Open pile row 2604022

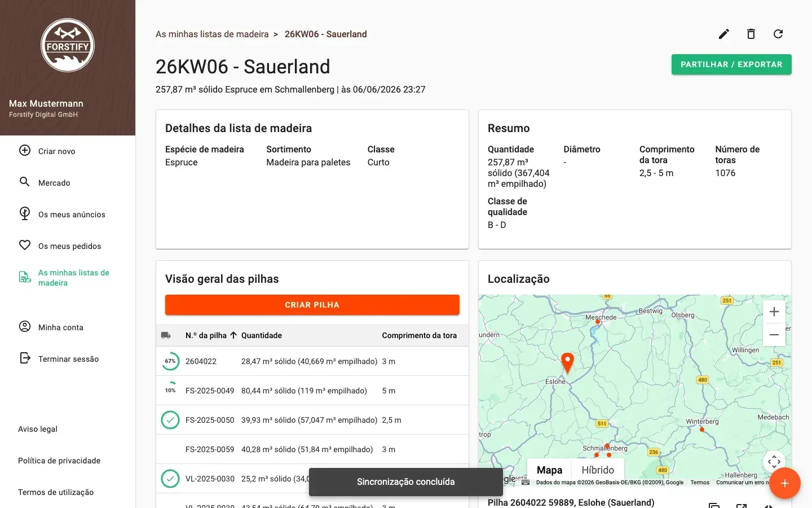pos(312,361)
